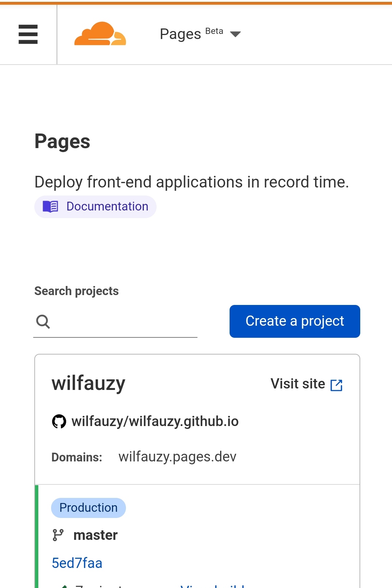
Task: Open the wilfauzy project title
Action: click(88, 383)
